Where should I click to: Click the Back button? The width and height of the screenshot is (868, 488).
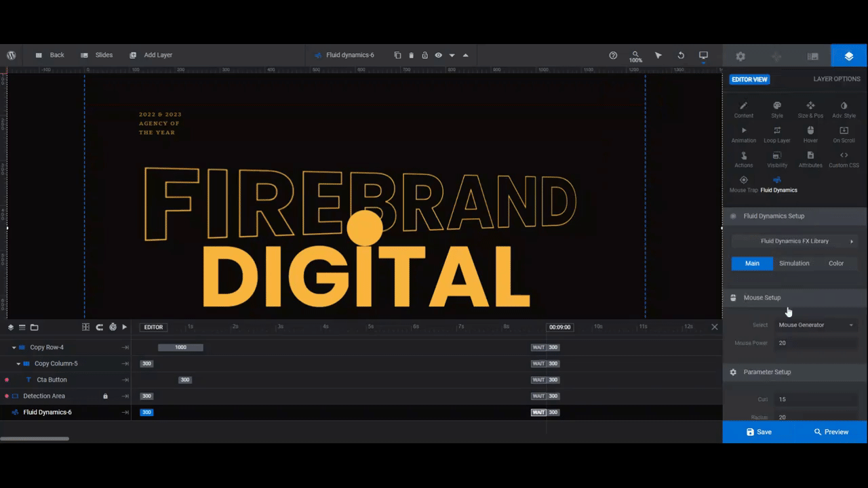point(50,55)
